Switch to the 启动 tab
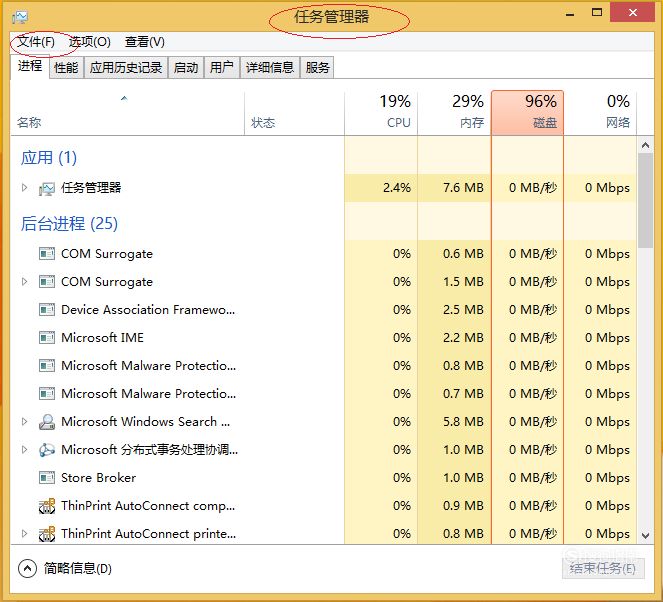Screen dimensions: 663x602 pyautogui.click(x=186, y=68)
